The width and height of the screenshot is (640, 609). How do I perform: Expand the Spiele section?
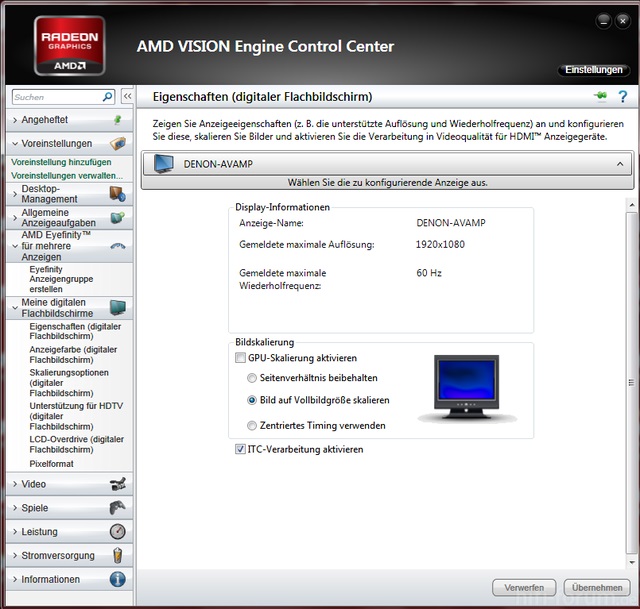tap(15, 508)
